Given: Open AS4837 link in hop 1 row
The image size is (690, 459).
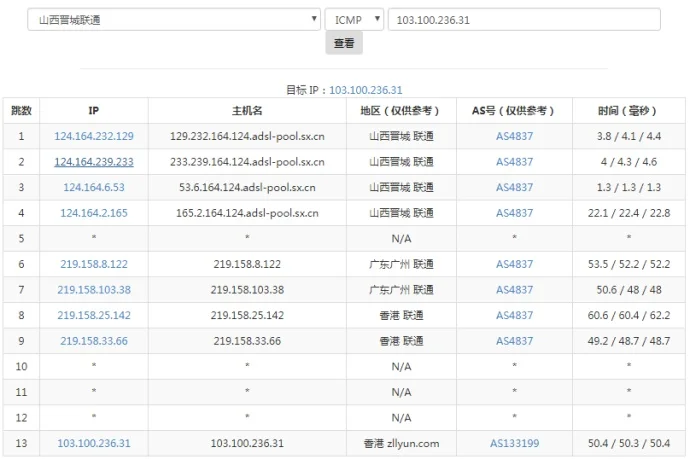Looking at the screenshot, I should pyautogui.click(x=514, y=136).
